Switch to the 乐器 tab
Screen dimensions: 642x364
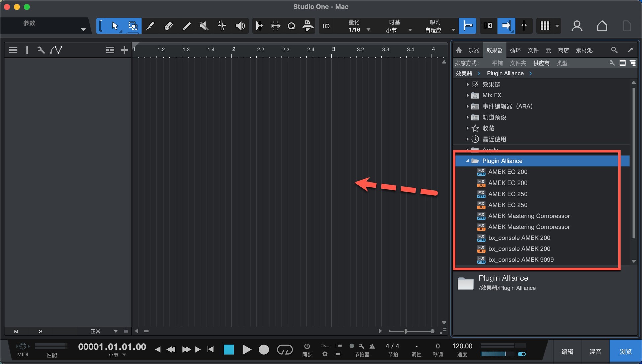click(x=473, y=50)
